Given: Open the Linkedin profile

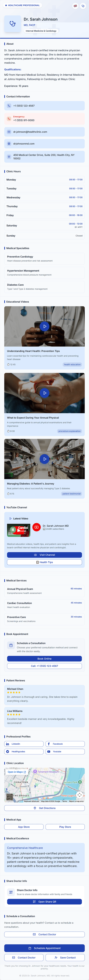Looking at the screenshot, I should 24,744.
